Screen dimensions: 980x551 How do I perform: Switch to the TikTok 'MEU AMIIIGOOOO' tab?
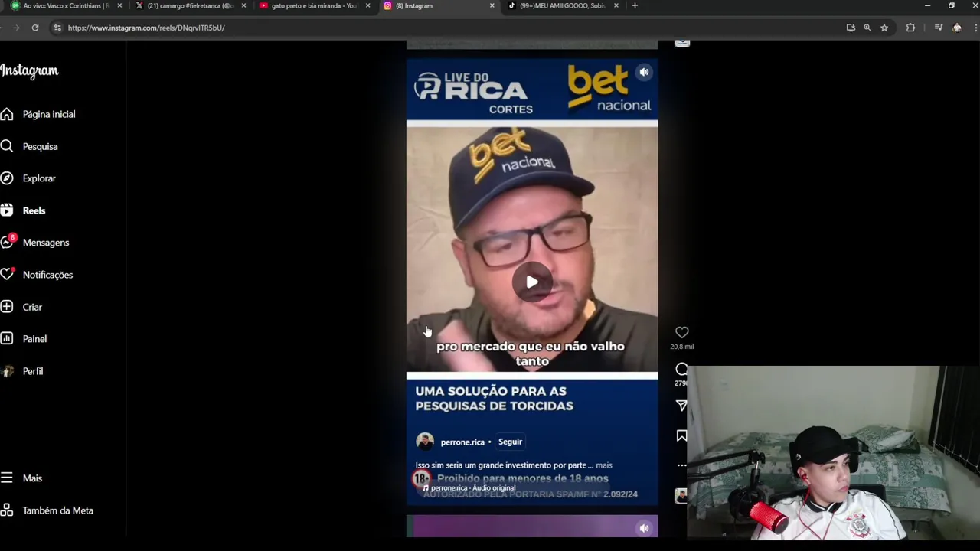(x=562, y=5)
